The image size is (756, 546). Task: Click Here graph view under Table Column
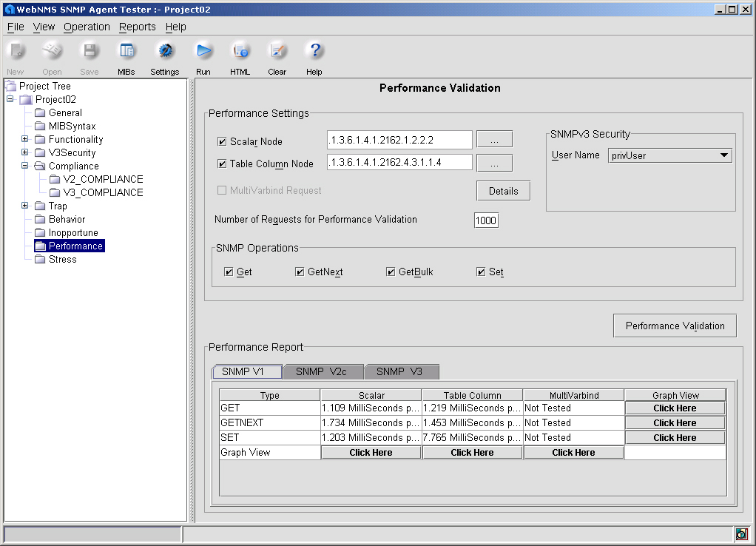pyautogui.click(x=472, y=453)
